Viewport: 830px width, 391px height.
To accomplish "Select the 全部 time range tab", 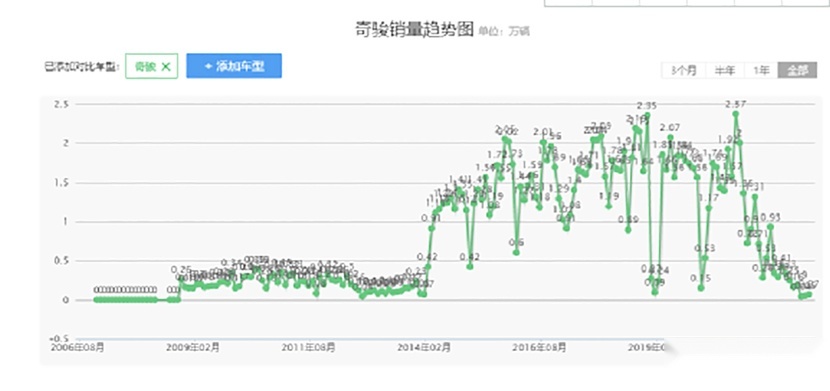I will (797, 70).
